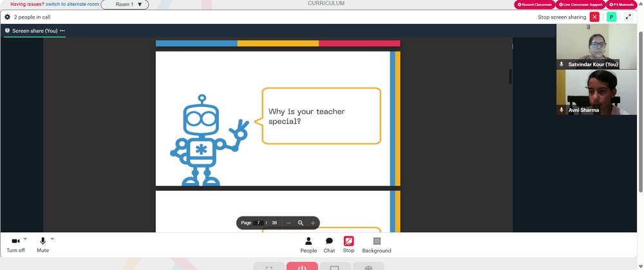Viewport: 644px width, 270px height.
Task: Open the Chat panel
Action: coord(329,246)
